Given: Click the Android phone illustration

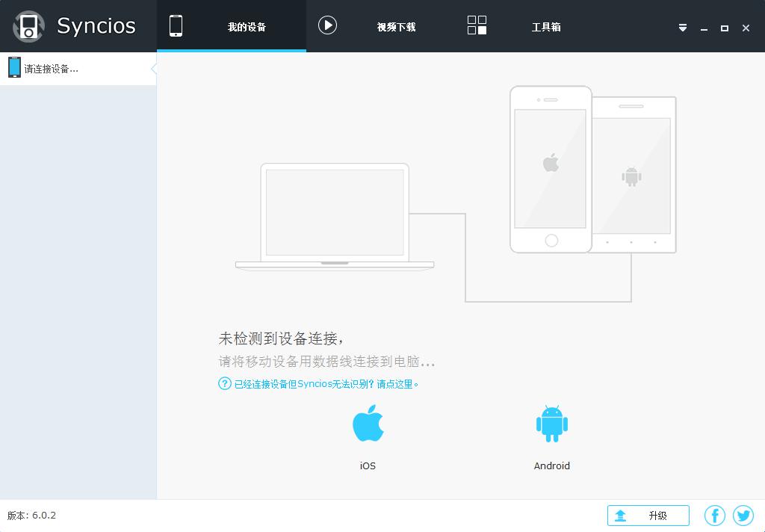Looking at the screenshot, I should point(636,176).
